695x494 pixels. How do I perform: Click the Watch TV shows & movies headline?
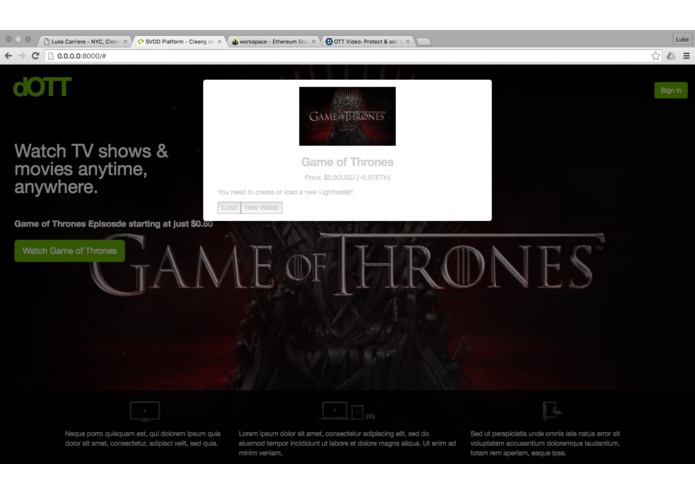(91, 169)
